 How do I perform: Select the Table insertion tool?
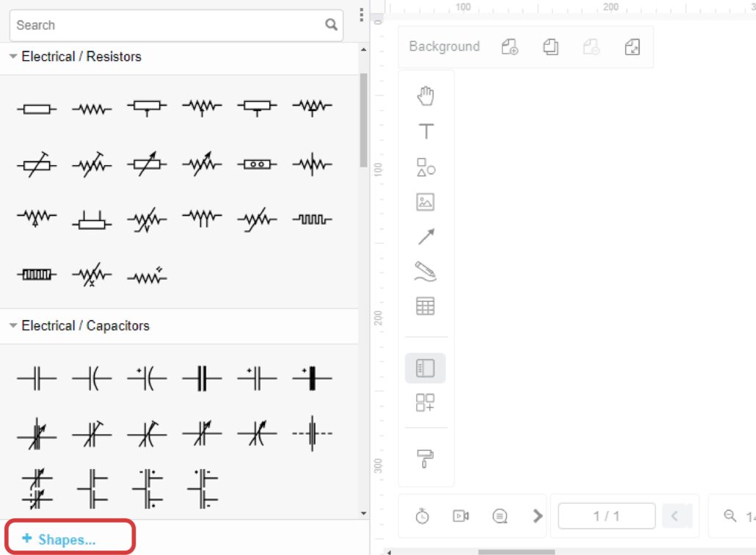426,305
